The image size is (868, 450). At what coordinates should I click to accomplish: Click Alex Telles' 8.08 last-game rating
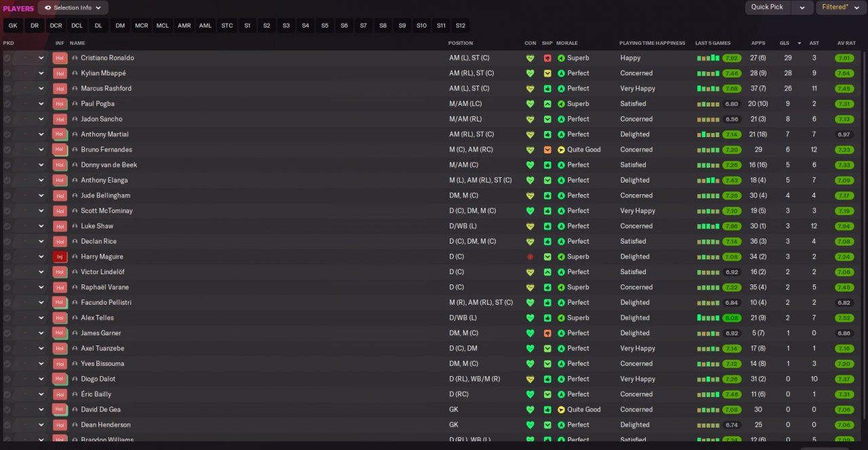coord(732,318)
